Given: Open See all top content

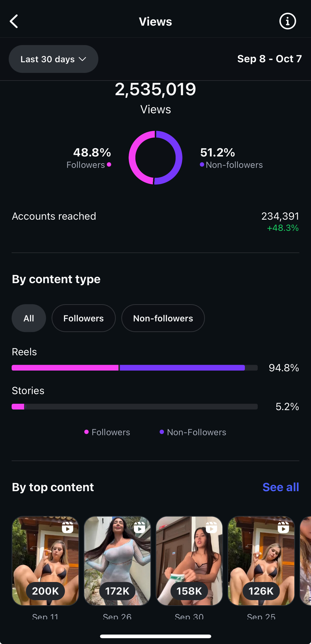Looking at the screenshot, I should coord(280,487).
